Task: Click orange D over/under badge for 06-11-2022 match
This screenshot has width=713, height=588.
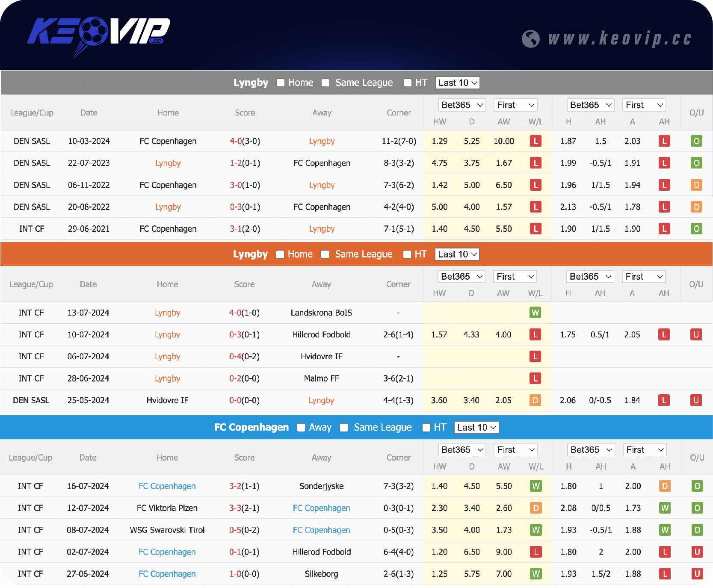Action: pyautogui.click(x=696, y=185)
